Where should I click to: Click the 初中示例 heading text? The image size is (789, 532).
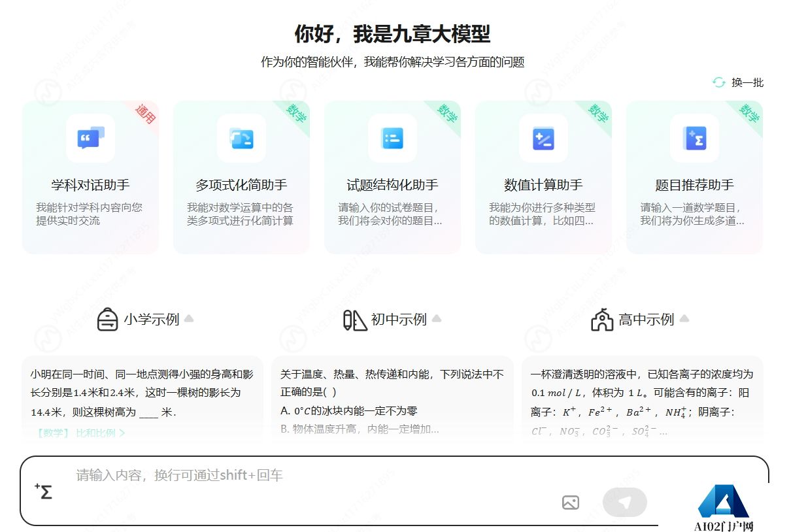click(399, 320)
